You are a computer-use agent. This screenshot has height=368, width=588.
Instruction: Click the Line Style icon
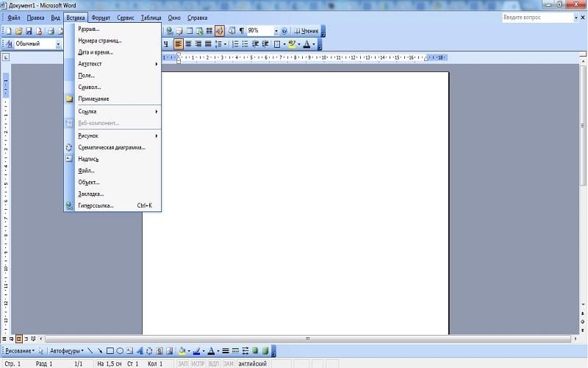226,351
